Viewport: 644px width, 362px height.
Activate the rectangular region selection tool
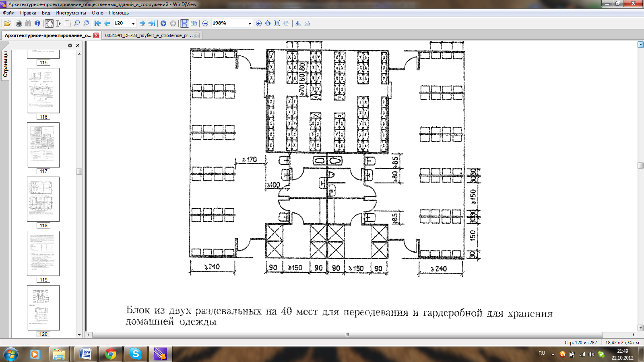click(x=68, y=23)
